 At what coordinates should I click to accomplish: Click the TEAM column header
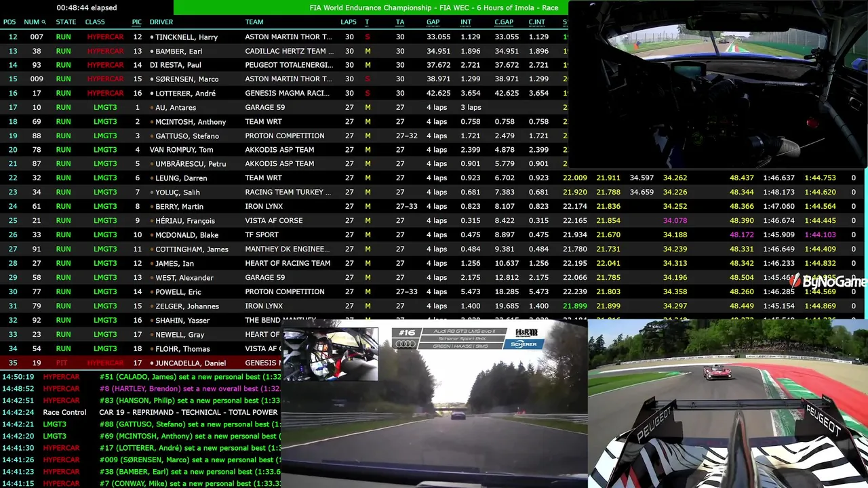coord(254,22)
